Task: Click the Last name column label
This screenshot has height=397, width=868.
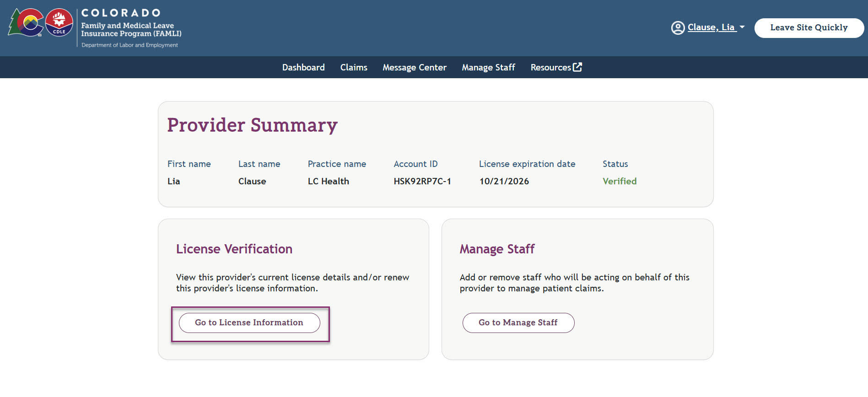Action: point(259,164)
